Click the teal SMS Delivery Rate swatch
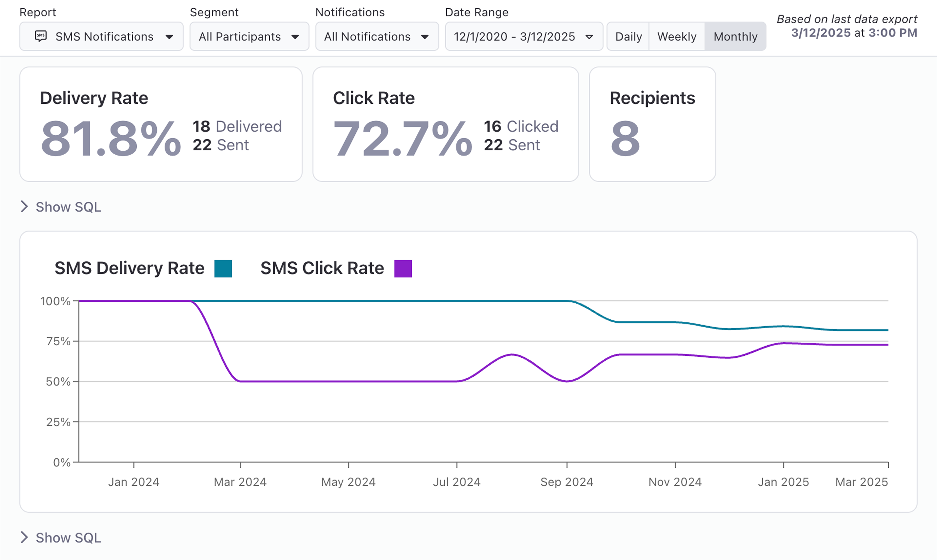This screenshot has width=937, height=560. click(x=223, y=269)
